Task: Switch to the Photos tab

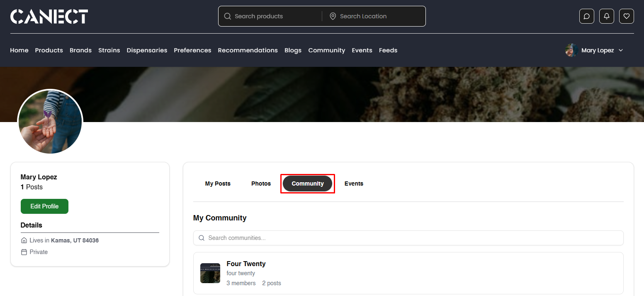Action: 261,183
